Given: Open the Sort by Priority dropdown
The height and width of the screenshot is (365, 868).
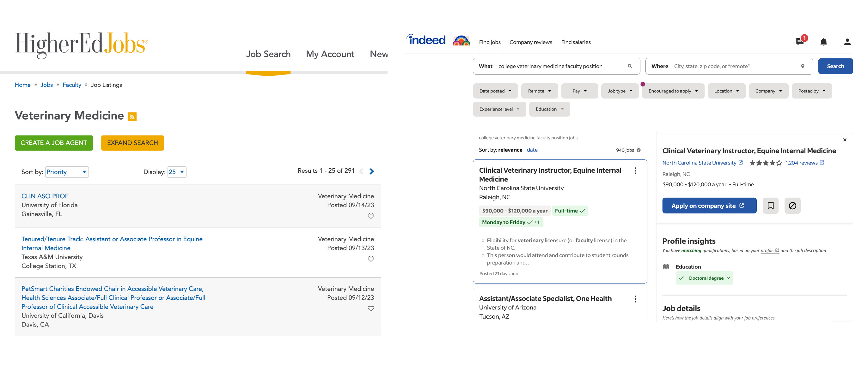Looking at the screenshot, I should tap(67, 172).
